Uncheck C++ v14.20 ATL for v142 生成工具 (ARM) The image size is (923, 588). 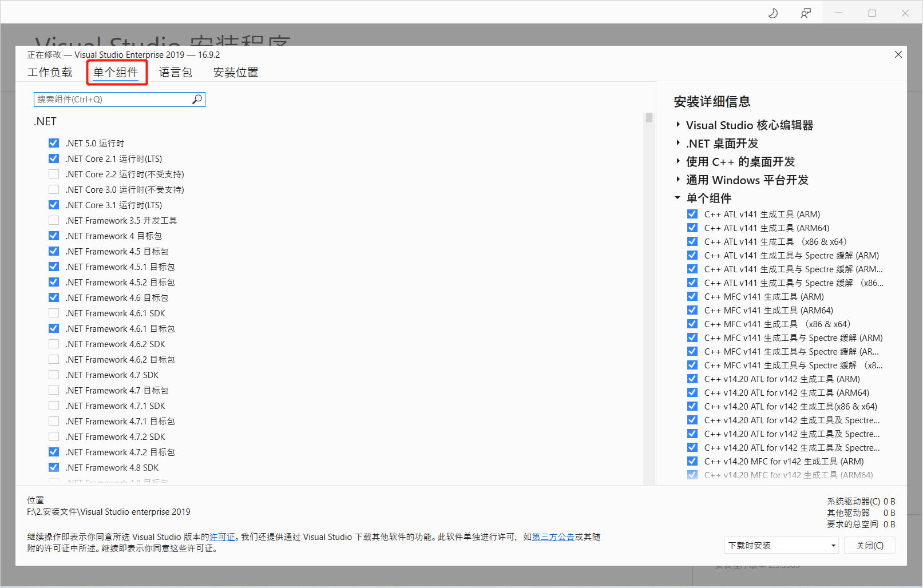point(692,379)
